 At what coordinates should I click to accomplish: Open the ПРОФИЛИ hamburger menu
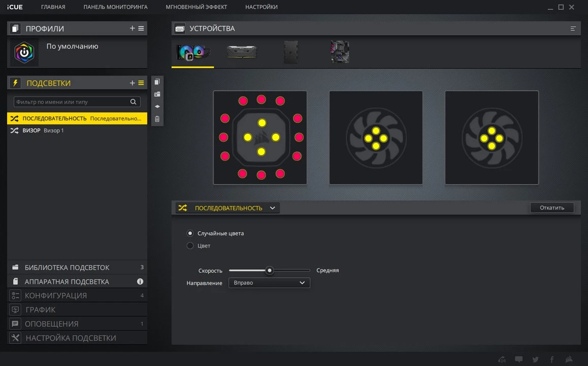click(x=141, y=28)
